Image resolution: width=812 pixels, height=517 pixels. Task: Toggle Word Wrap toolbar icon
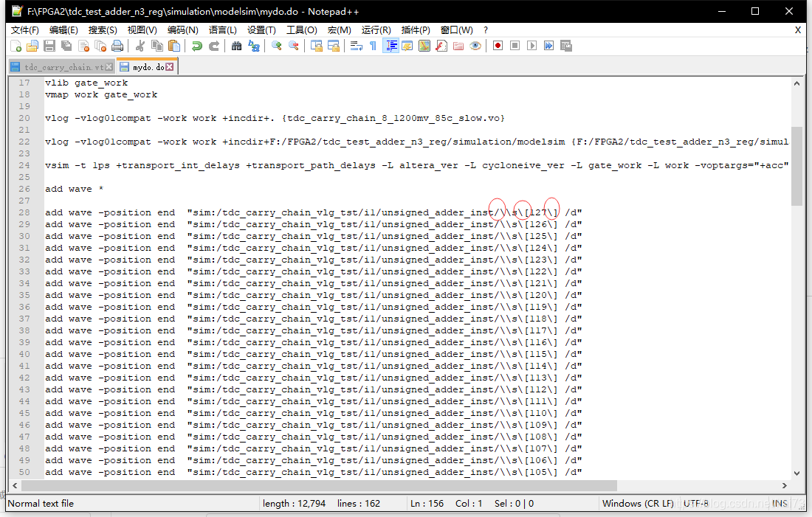(x=357, y=46)
